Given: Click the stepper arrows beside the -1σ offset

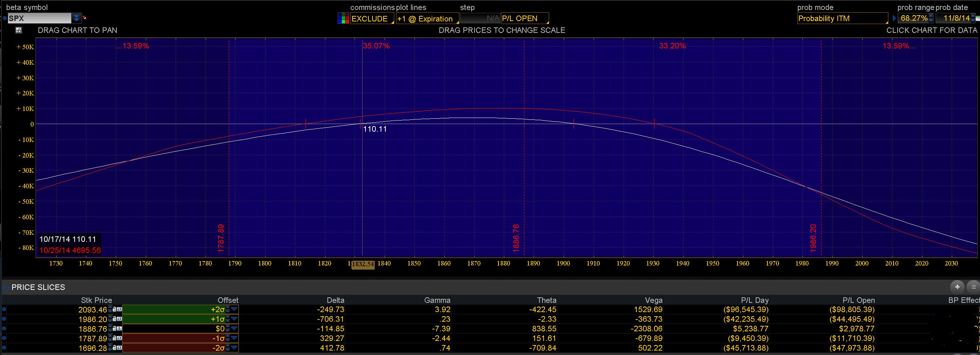Looking at the screenshot, I should (228, 338).
